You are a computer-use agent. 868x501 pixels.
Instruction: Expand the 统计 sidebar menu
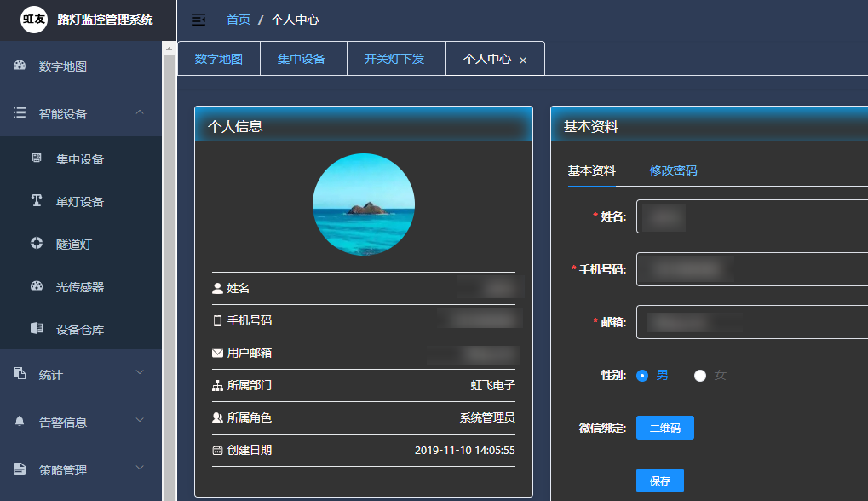pyautogui.click(x=140, y=373)
